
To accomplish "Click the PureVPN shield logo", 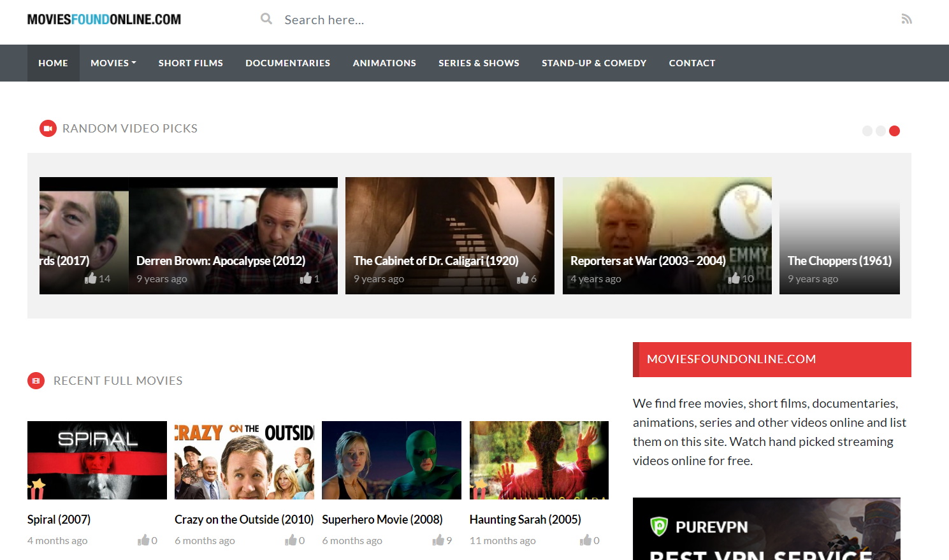I will pos(658,527).
